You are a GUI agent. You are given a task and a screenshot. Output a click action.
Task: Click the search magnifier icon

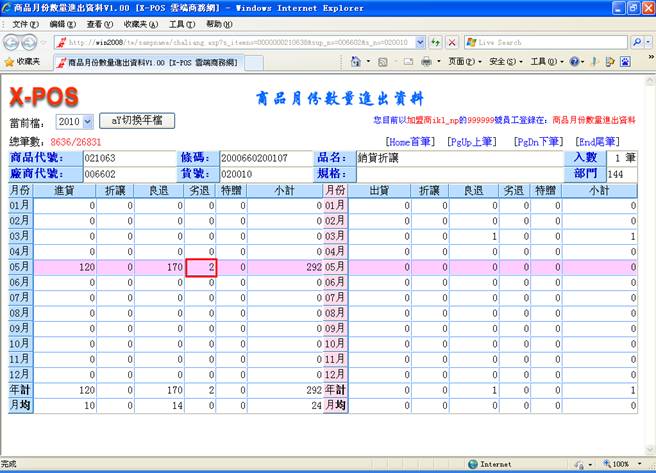pos(637,42)
